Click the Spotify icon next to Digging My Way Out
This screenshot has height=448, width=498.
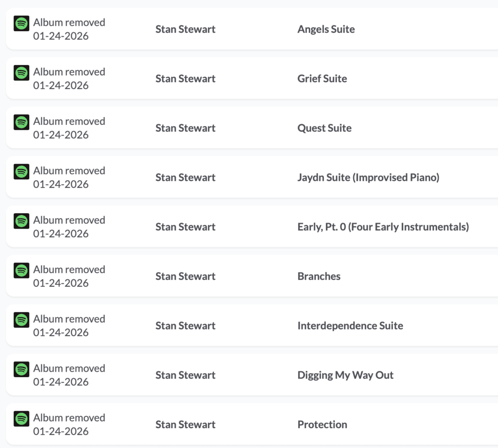(x=21, y=369)
